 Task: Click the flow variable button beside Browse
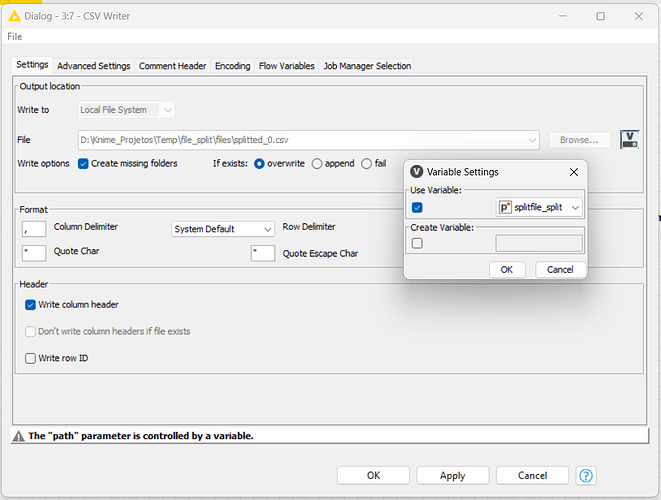coord(629,140)
